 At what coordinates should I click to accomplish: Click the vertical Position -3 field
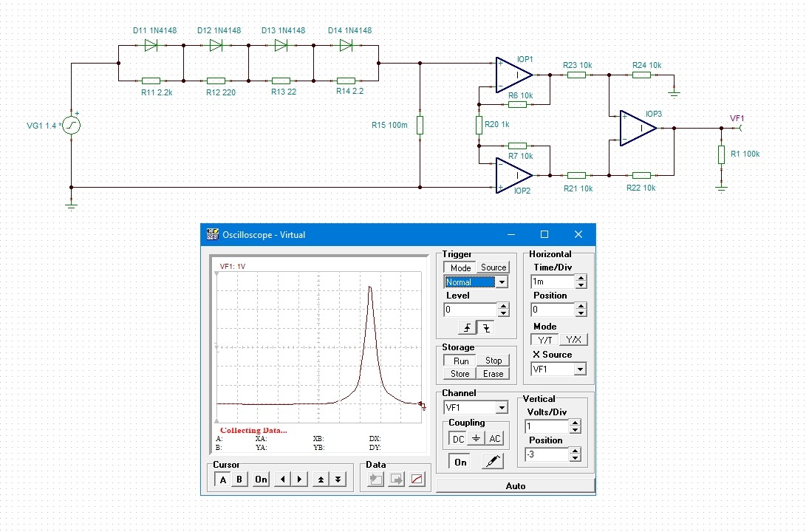click(547, 454)
